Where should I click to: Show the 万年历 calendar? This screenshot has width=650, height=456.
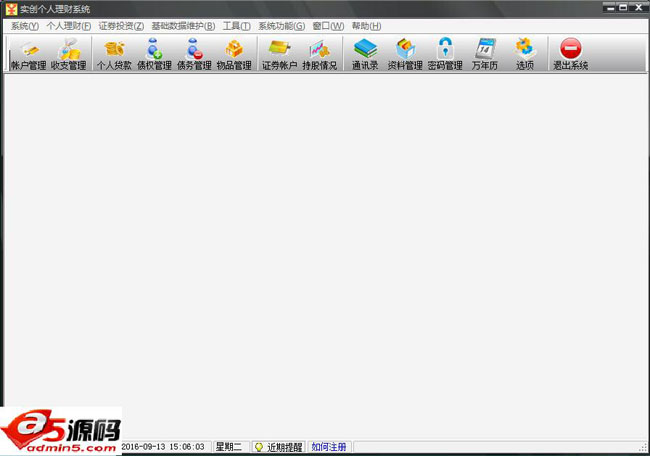click(x=485, y=54)
